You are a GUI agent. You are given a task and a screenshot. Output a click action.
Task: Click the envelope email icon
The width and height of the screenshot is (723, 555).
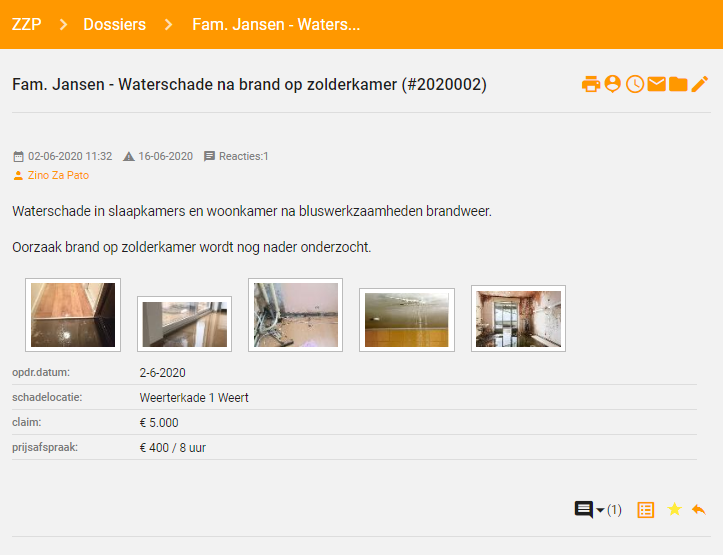(x=657, y=84)
